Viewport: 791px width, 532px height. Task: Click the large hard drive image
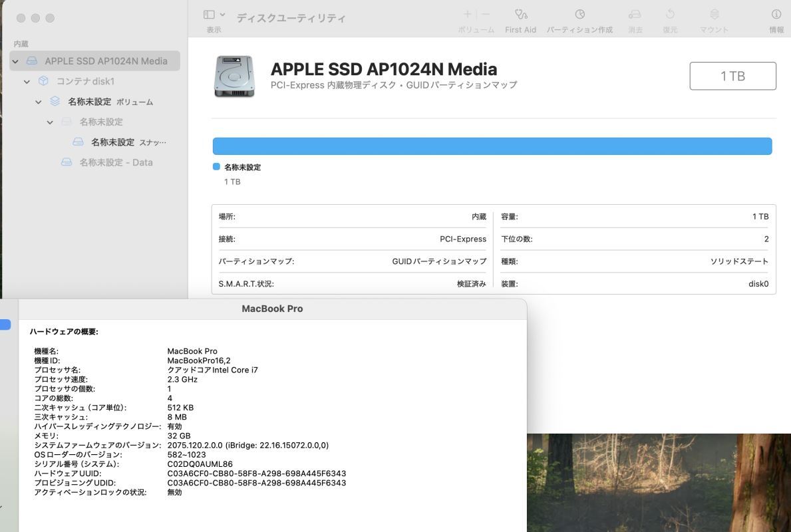[x=234, y=76]
